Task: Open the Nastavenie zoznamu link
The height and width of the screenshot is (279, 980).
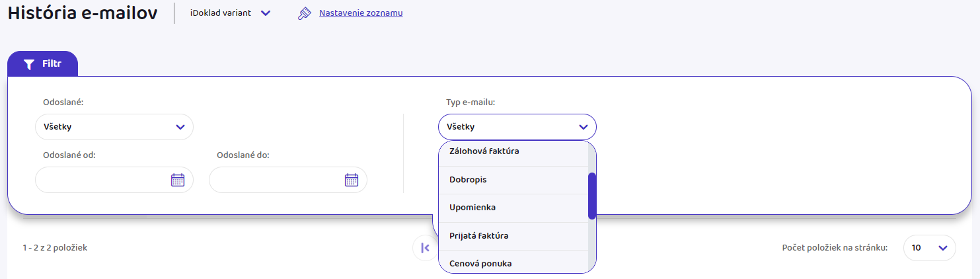Action: [361, 13]
